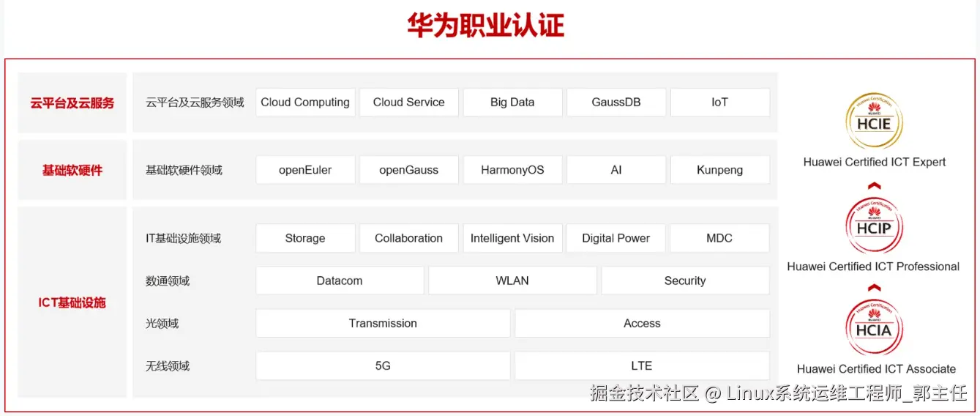Click the 基础软硬件 category header
Screen dimensions: 980x416
pos(72,170)
